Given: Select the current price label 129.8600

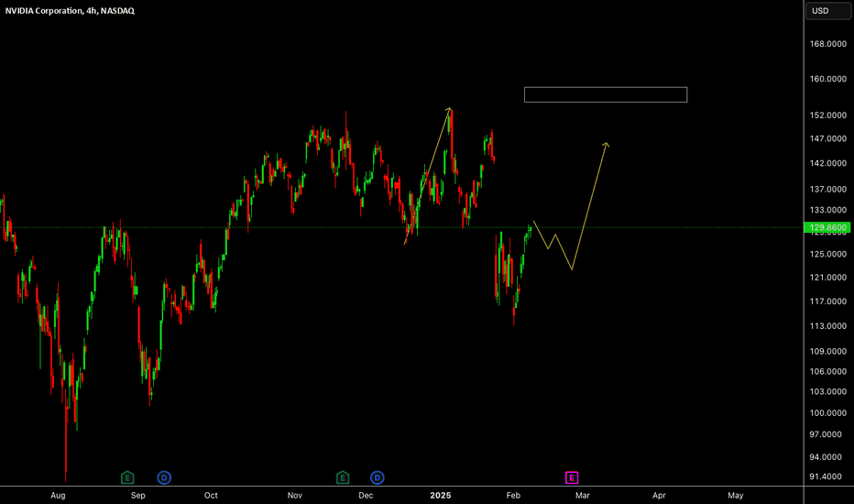Looking at the screenshot, I should [827, 228].
